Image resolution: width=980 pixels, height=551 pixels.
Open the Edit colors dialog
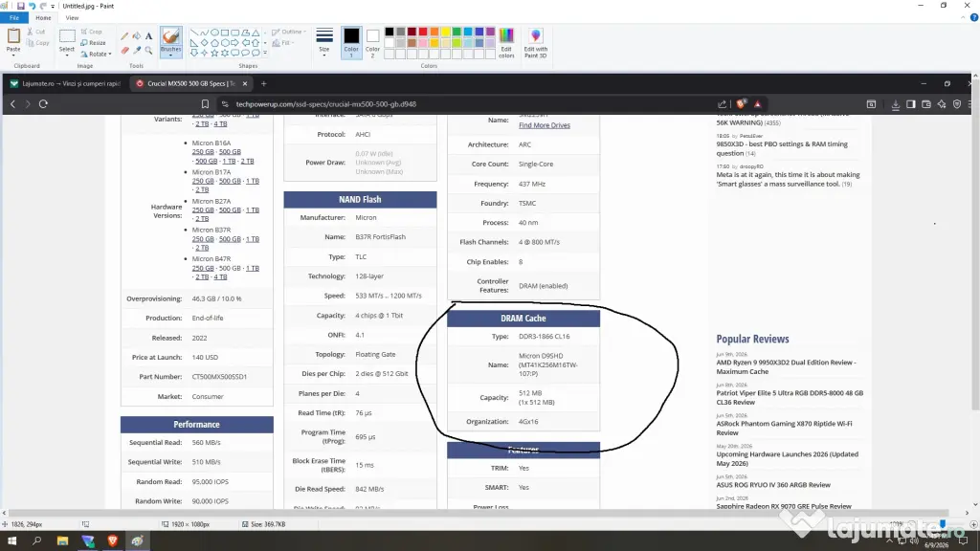tap(506, 42)
